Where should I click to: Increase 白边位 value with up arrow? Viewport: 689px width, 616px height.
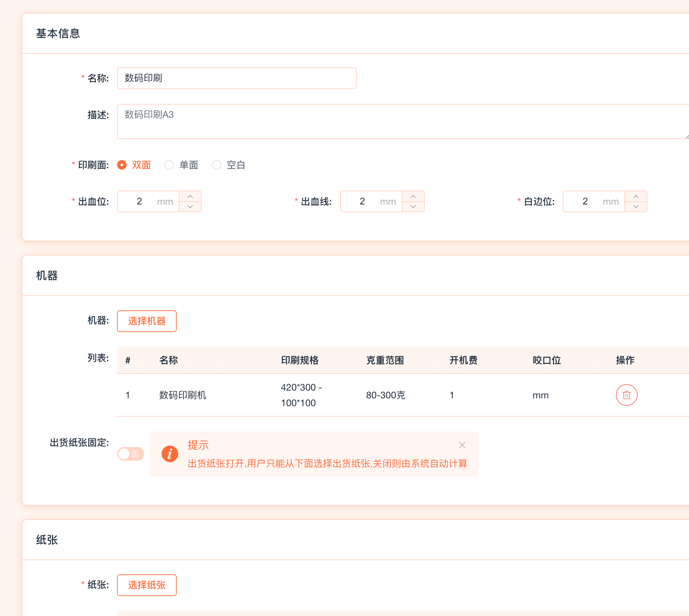pyautogui.click(x=636, y=197)
